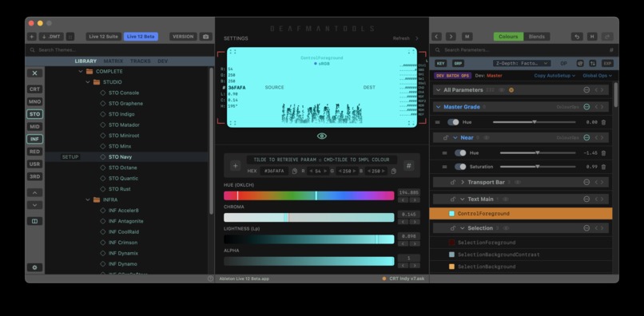Click Refresh in the settings header
Screen dimensions: 644x316
point(401,38)
